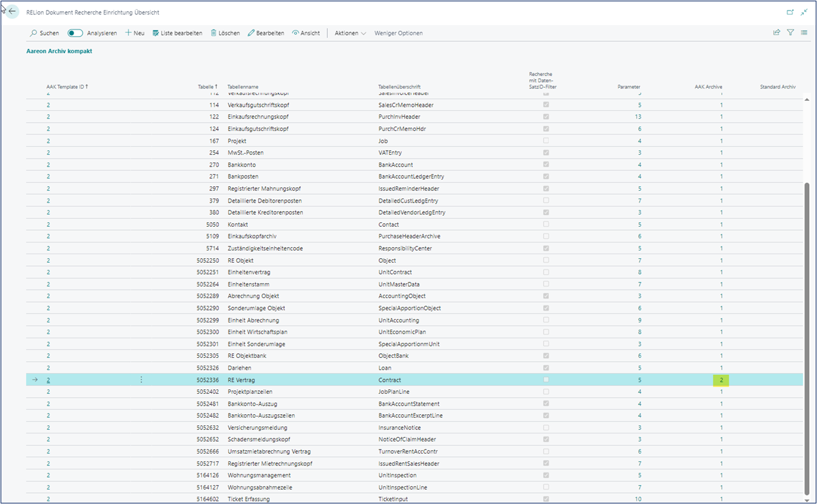817x504 pixels.
Task: Click the Löschen trash icon
Action: click(x=214, y=33)
